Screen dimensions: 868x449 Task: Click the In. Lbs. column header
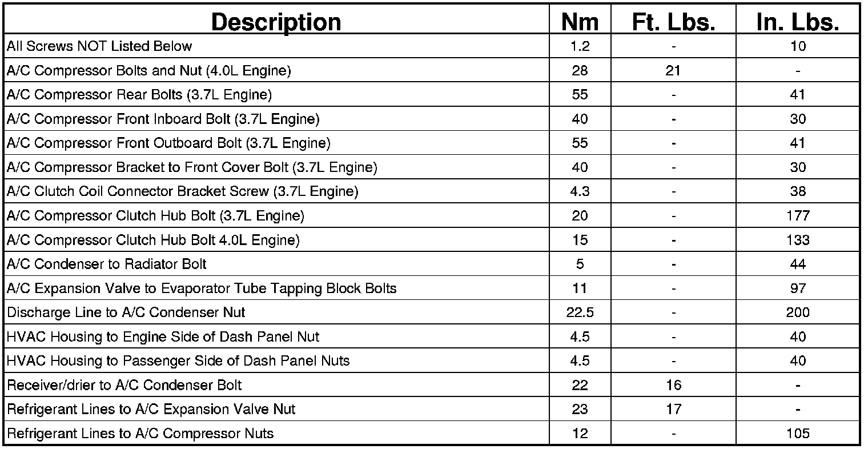[797, 22]
